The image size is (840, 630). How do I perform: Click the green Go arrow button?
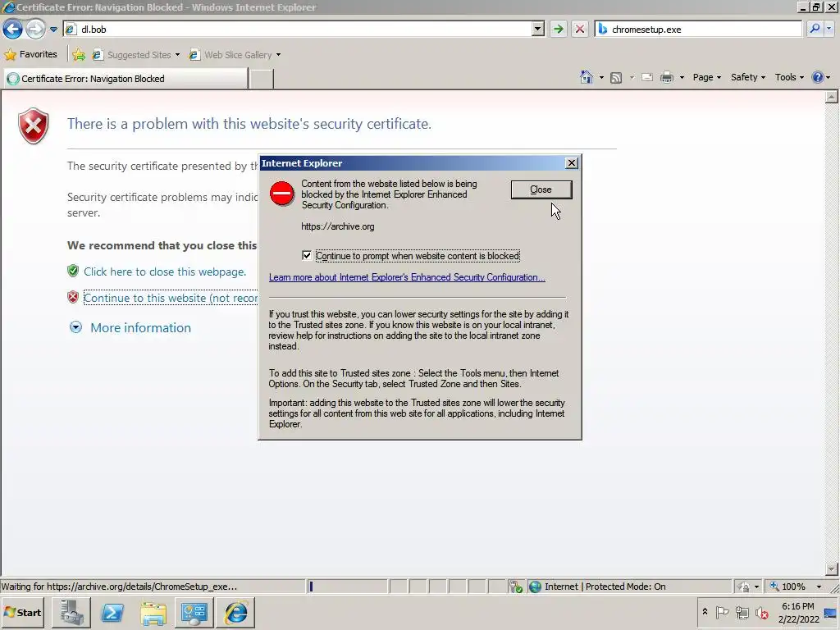558,29
